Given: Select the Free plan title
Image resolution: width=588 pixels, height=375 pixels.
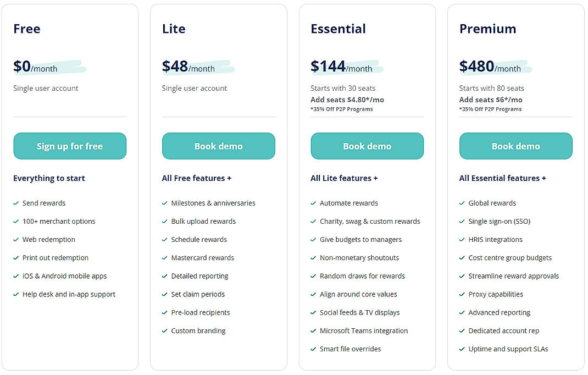Looking at the screenshot, I should click(26, 29).
